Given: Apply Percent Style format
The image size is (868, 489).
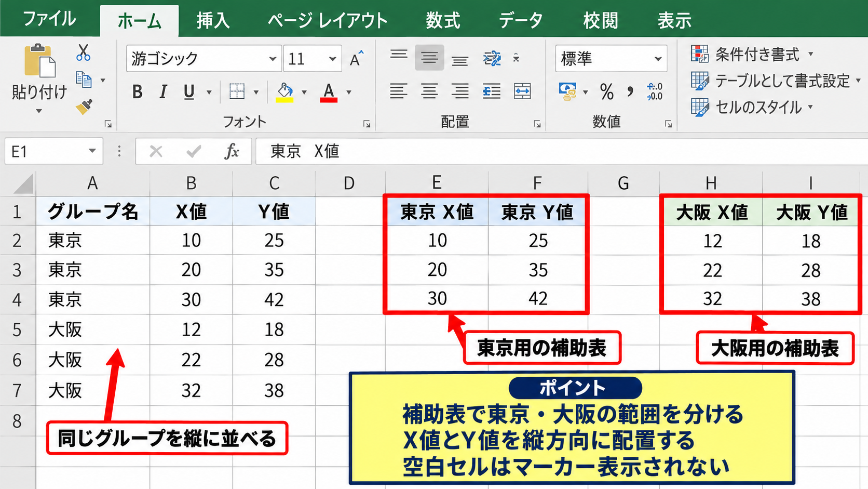Looking at the screenshot, I should [606, 92].
